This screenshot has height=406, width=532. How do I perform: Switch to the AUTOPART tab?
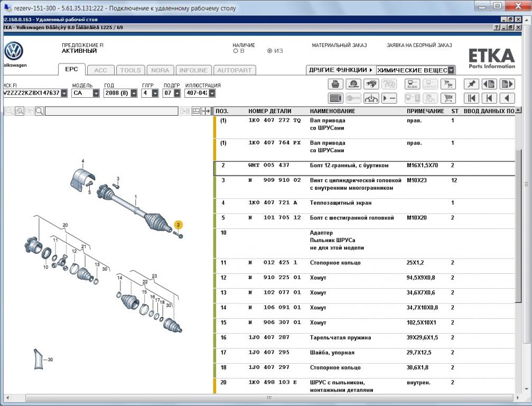pyautogui.click(x=235, y=70)
